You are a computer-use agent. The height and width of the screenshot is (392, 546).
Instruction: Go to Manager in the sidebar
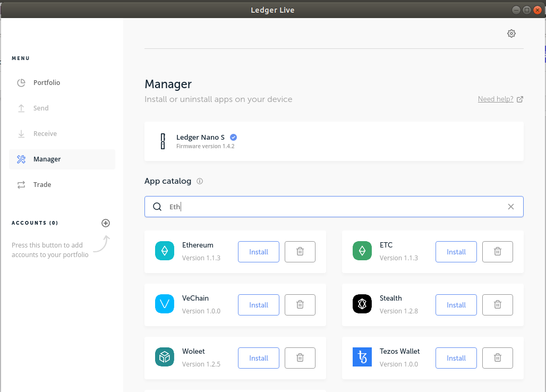(x=62, y=159)
